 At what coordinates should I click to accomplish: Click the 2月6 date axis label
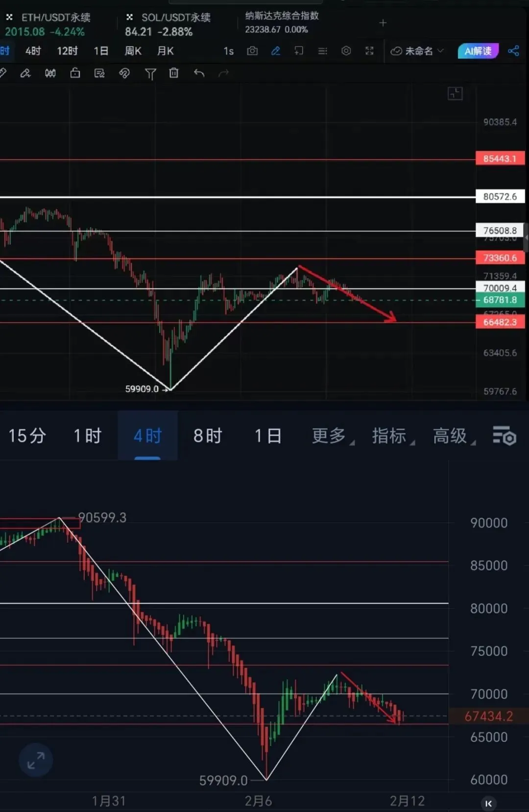tap(258, 801)
